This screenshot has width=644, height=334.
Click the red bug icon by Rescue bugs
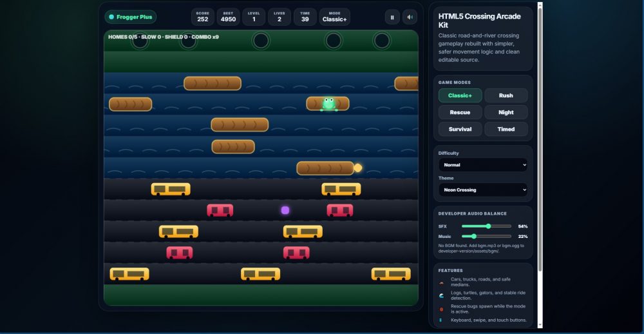pos(441,309)
